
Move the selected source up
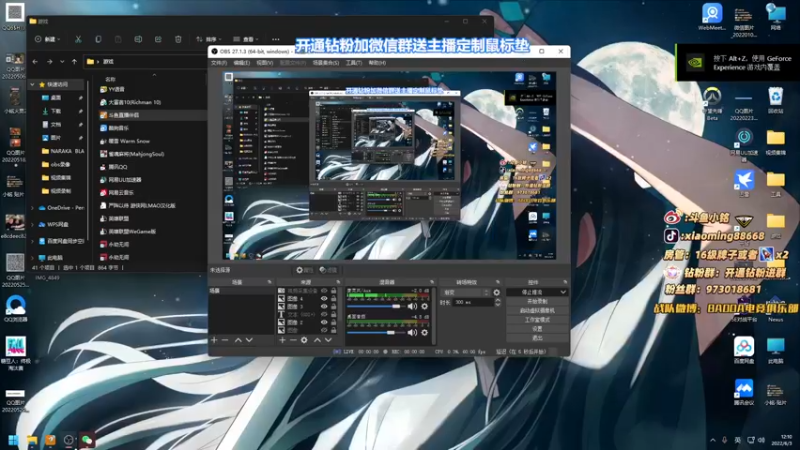[x=317, y=340]
